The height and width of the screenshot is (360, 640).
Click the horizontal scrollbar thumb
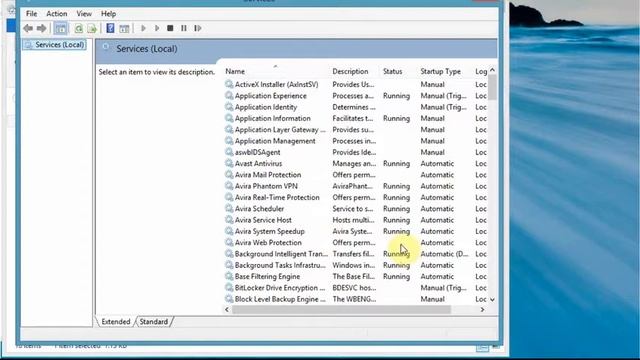341,310
